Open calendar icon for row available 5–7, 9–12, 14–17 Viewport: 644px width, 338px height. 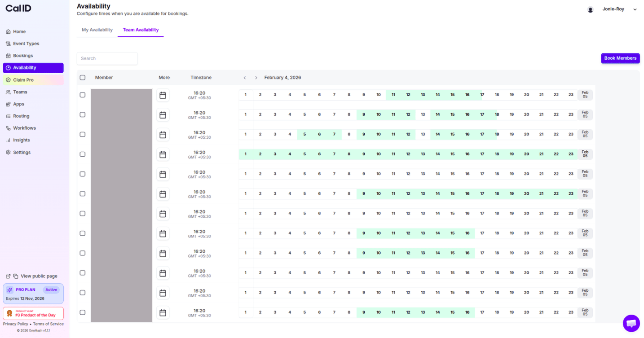163,135
